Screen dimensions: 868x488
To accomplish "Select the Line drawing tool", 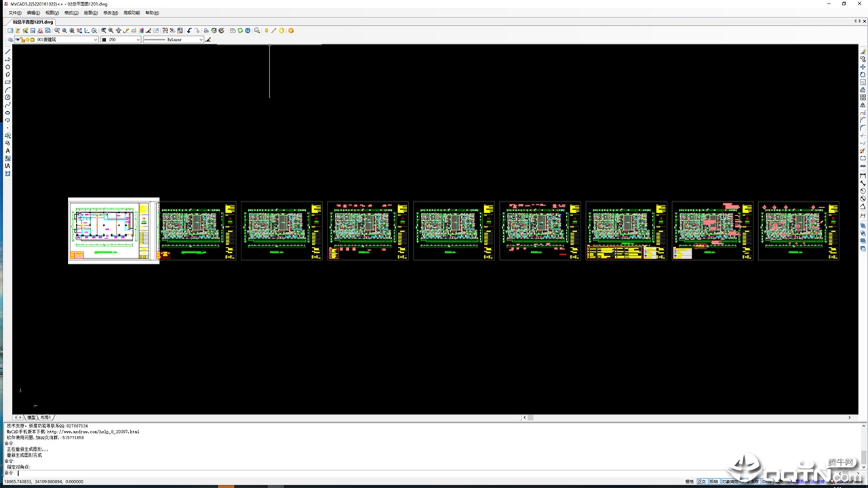I will pos(7,52).
